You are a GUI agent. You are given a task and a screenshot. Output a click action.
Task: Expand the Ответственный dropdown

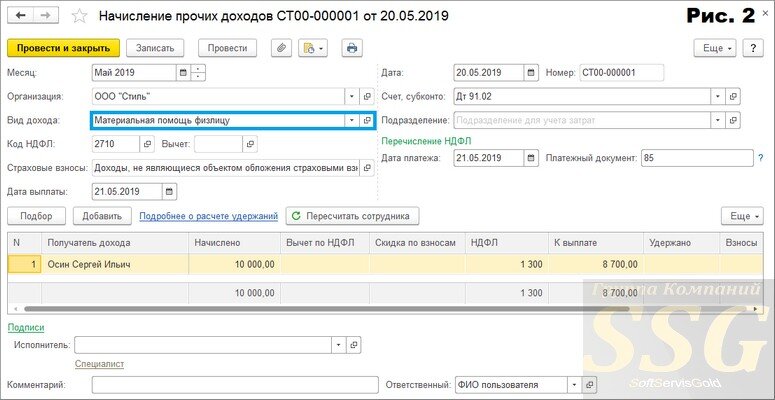coord(574,385)
